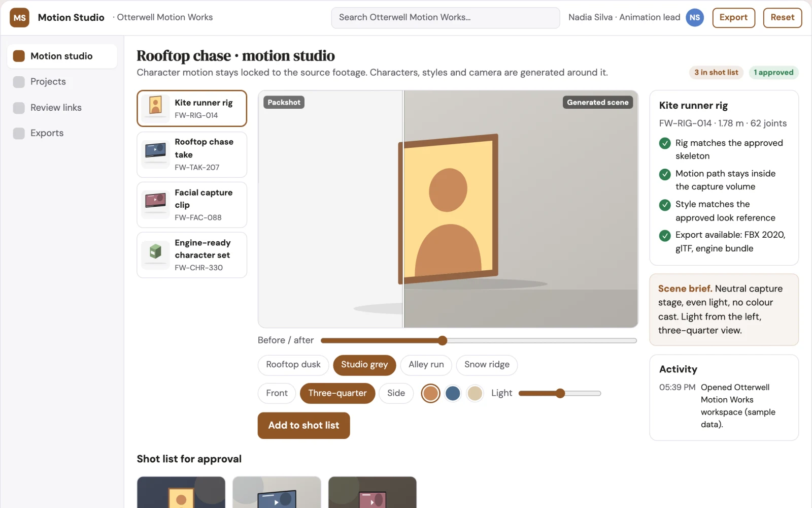The height and width of the screenshot is (508, 812).
Task: Open the grey shot thumbnail with blue clip
Action: [277, 492]
